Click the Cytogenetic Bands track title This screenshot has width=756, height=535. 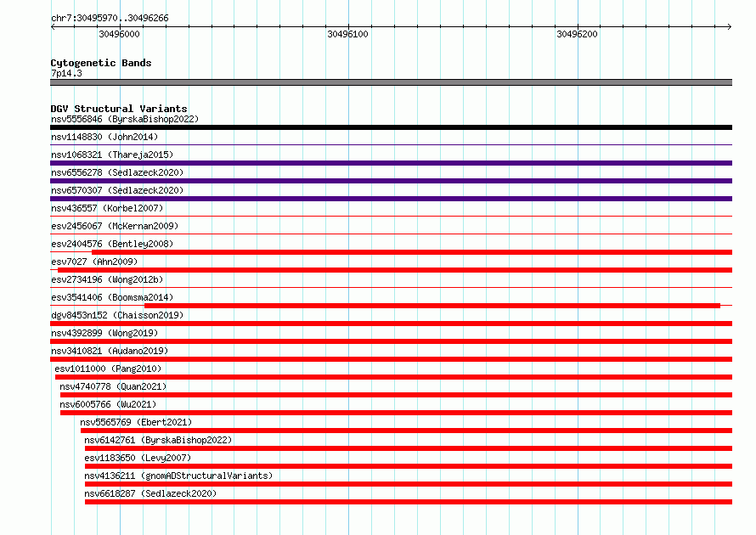click(101, 63)
